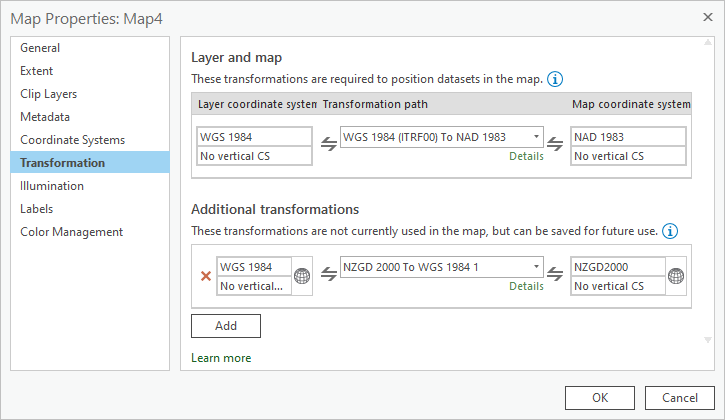Viewport: 725px width, 420px height.
Task: Click globe icon next to NZGD2000 target
Action: point(676,276)
